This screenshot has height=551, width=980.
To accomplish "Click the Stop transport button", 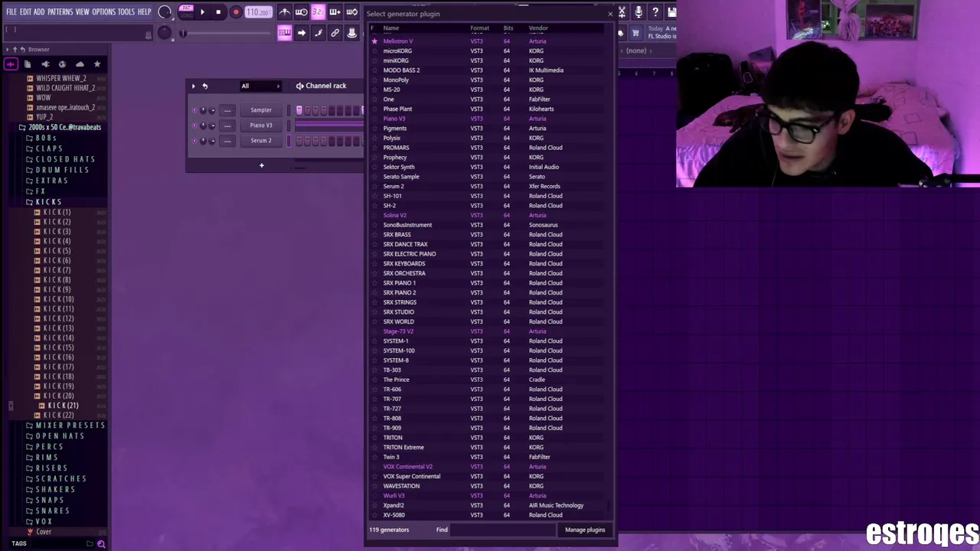I will pyautogui.click(x=218, y=12).
